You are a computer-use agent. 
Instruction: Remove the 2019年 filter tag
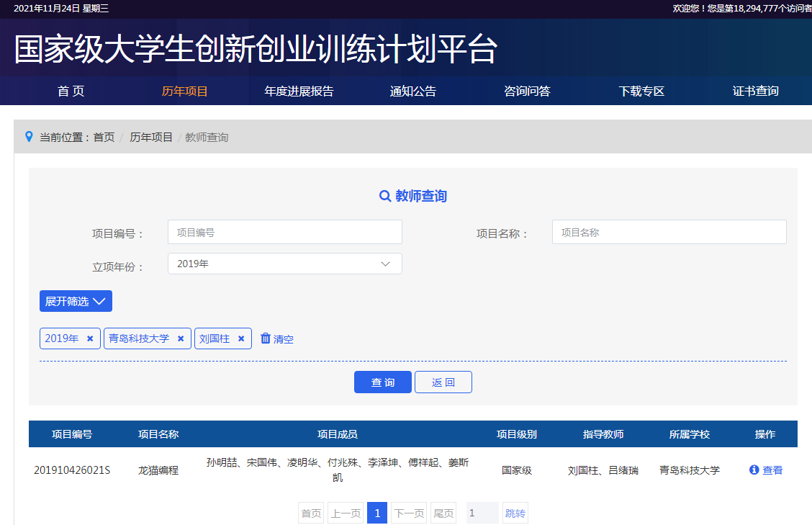(90, 338)
